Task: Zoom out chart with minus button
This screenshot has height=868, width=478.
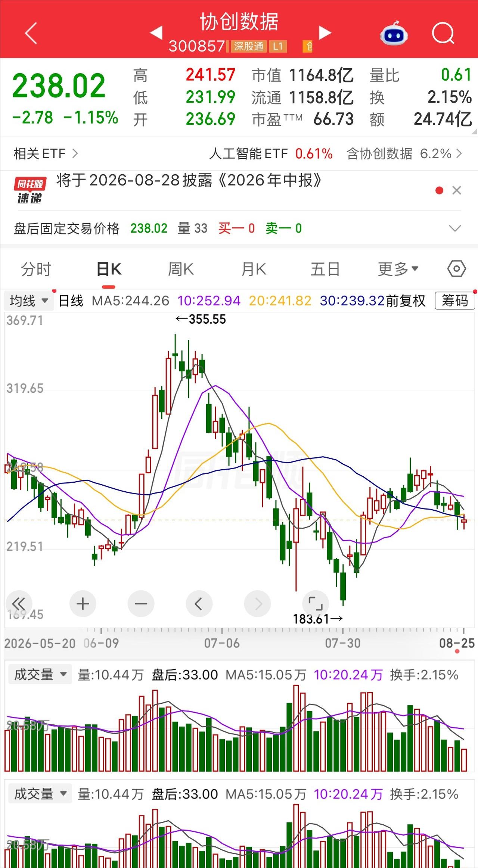Action: 141,604
